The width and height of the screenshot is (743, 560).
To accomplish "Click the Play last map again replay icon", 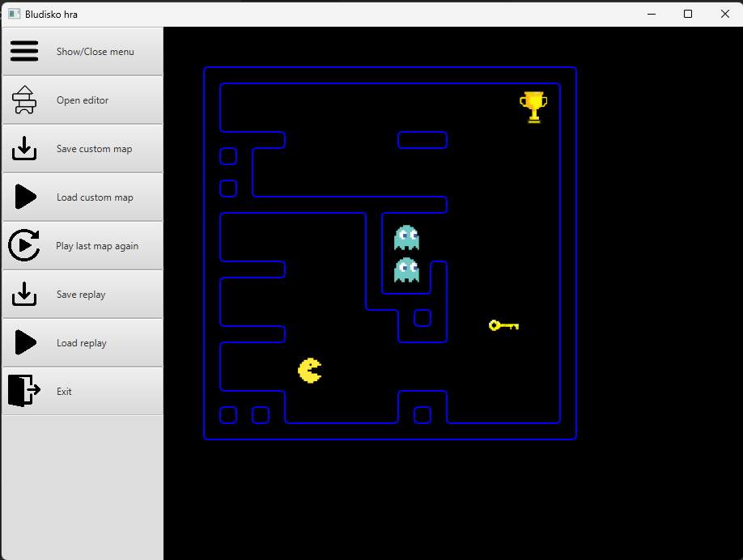I will click(24, 245).
